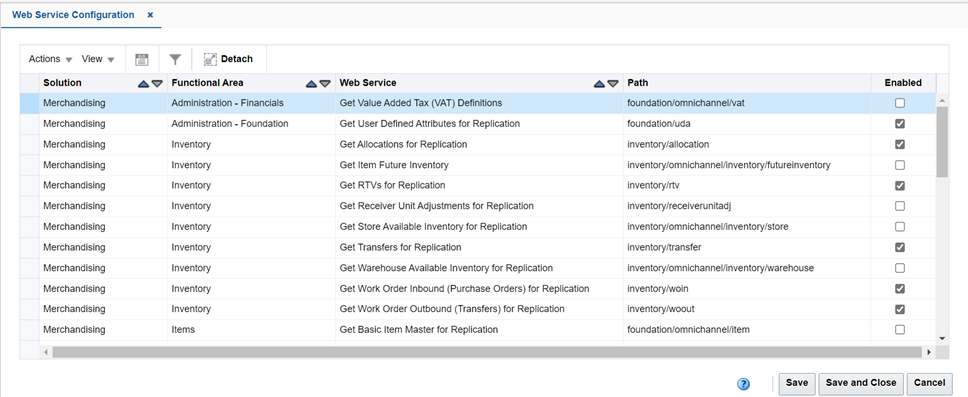The image size is (968, 397).
Task: Click Save and Close button
Action: [861, 383]
